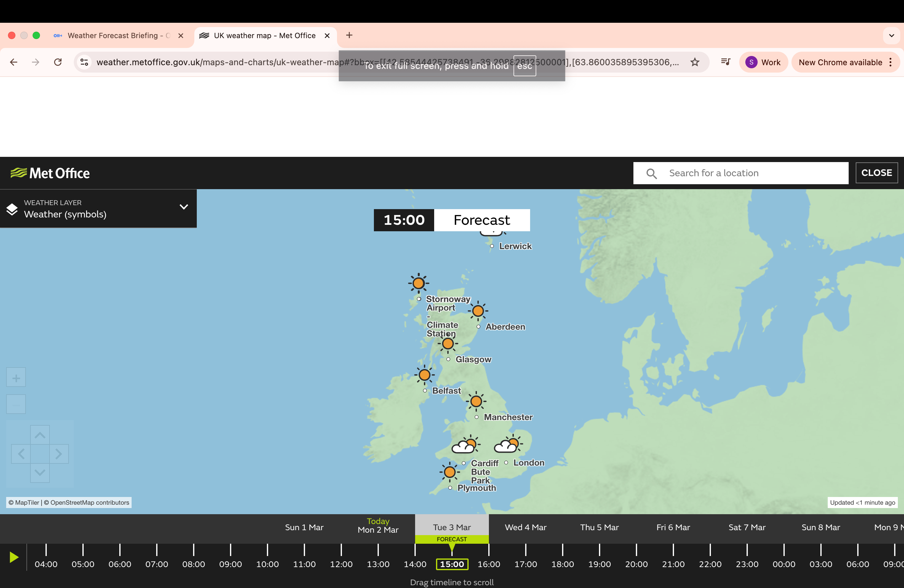Image resolution: width=904 pixels, height=588 pixels.
Task: Play the weather timeline animation
Action: (14, 557)
